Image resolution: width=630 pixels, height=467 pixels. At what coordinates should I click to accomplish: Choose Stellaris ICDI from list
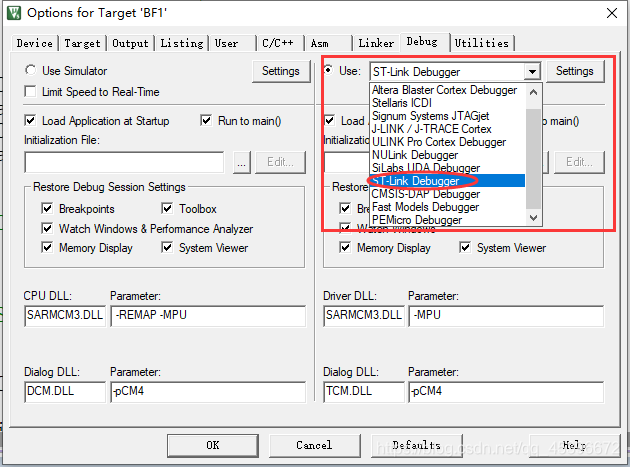[x=447, y=103]
